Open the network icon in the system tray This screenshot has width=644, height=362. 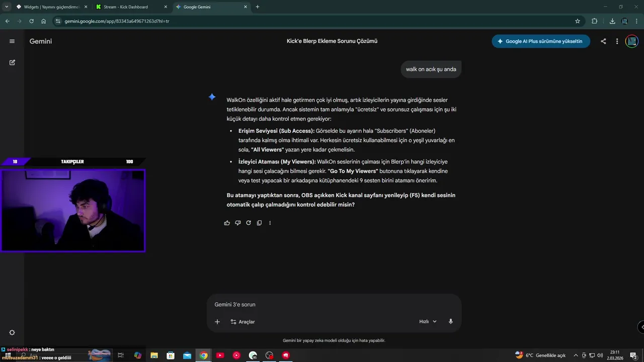click(592, 355)
